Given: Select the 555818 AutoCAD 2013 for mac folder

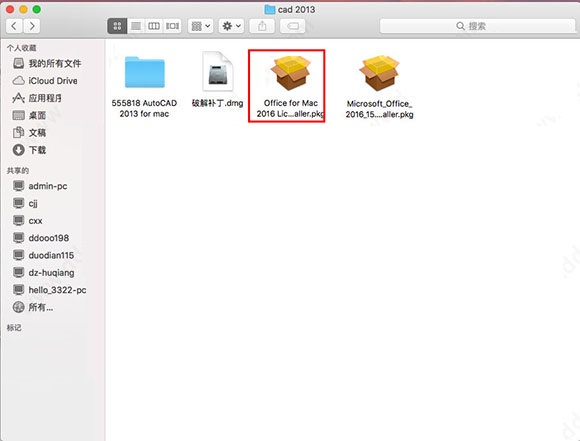Looking at the screenshot, I should pyautogui.click(x=144, y=87).
